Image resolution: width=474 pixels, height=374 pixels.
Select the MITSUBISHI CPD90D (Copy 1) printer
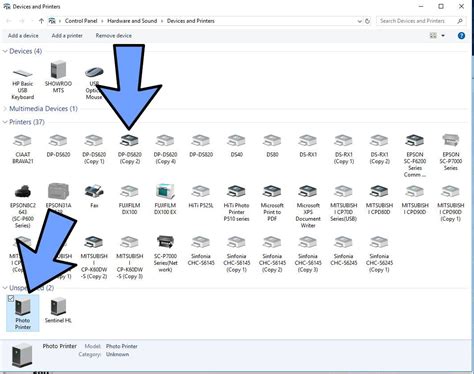pos(451,203)
